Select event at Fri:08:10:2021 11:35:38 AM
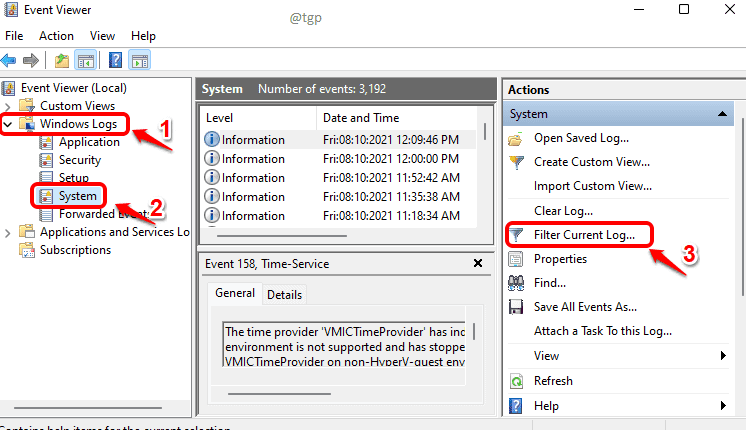Screen dimensions: 746x430 [x=339, y=196]
